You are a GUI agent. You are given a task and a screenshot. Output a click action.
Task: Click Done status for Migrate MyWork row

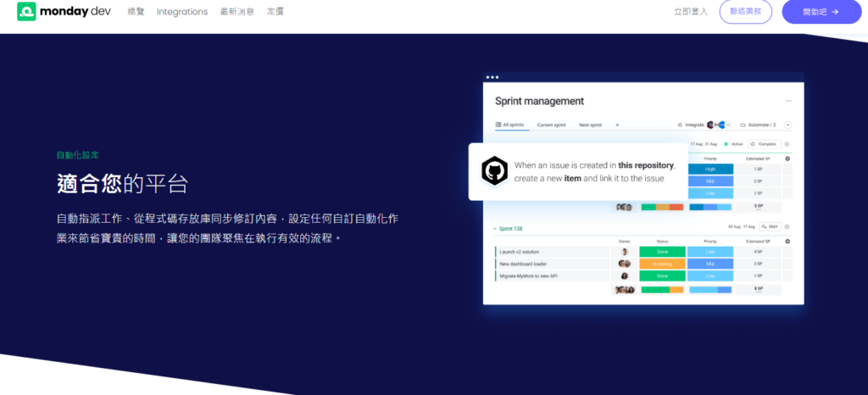click(x=663, y=275)
